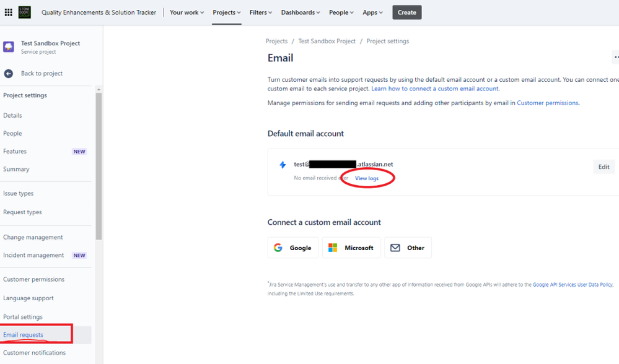Click the Connect a custom email account heading

[324, 222]
